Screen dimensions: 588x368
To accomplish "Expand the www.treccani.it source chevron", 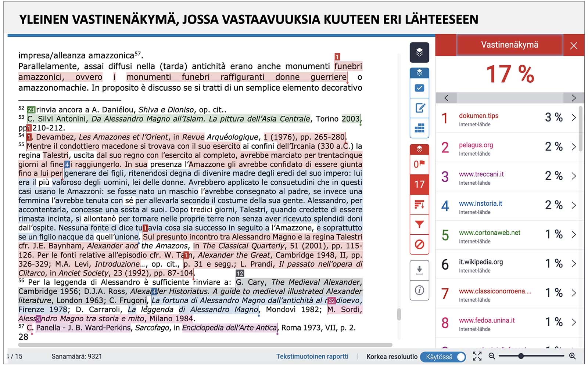I will coord(574,176).
